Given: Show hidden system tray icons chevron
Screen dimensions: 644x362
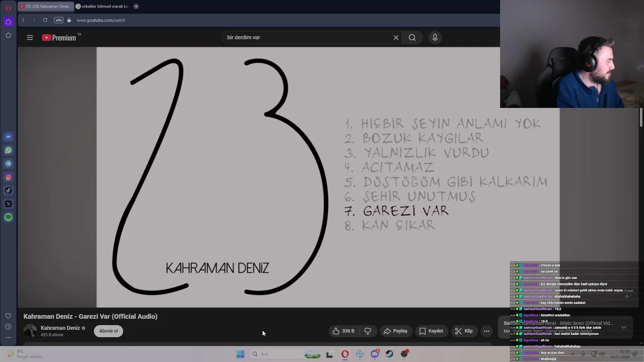Looking at the screenshot, I should (x=572, y=354).
